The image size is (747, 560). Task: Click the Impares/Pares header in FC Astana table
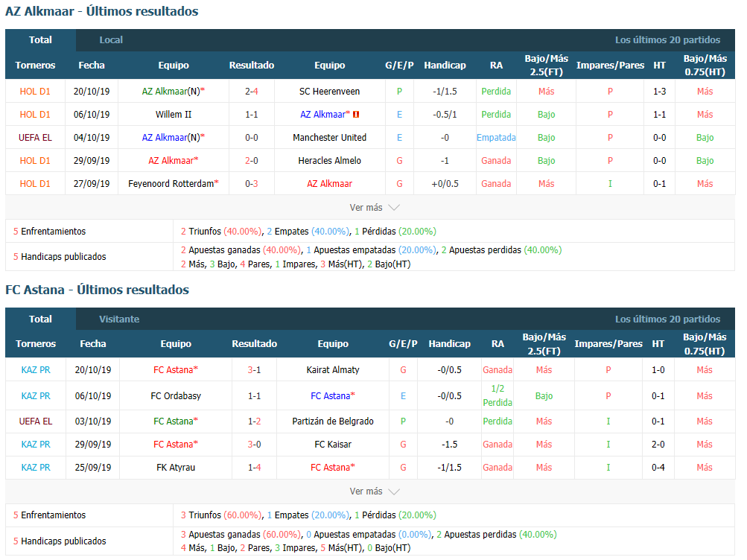tap(608, 344)
